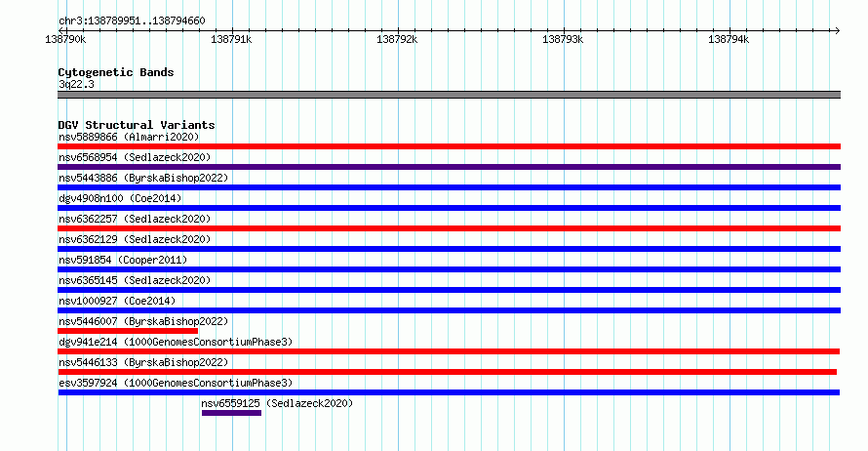868x451 pixels.
Task: Click the nsv6568954 (Sedlazeck2020) label
Action: click(135, 157)
